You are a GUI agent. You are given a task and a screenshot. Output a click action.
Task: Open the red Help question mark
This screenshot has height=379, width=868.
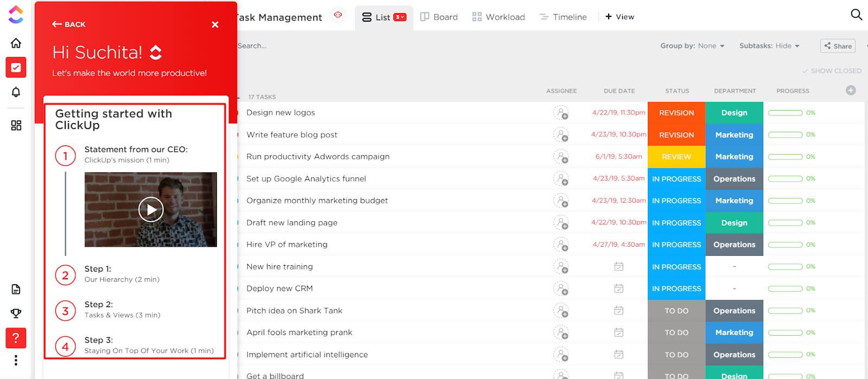[16, 338]
